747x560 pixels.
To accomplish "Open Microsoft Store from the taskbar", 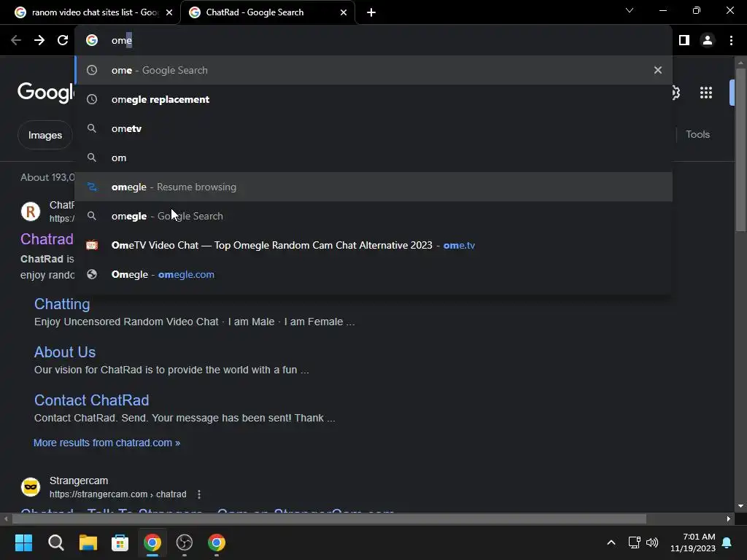I will coord(120,542).
